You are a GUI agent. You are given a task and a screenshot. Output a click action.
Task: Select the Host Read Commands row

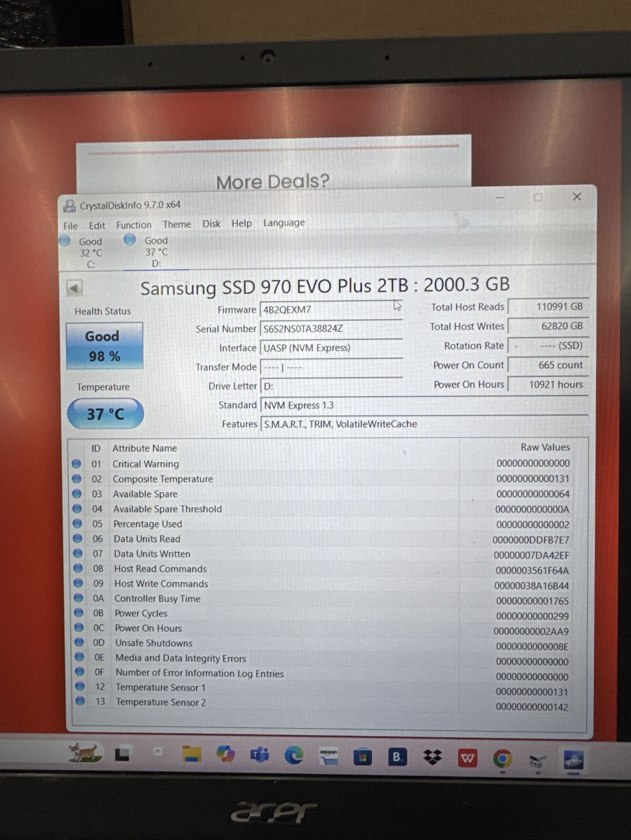(x=321, y=569)
